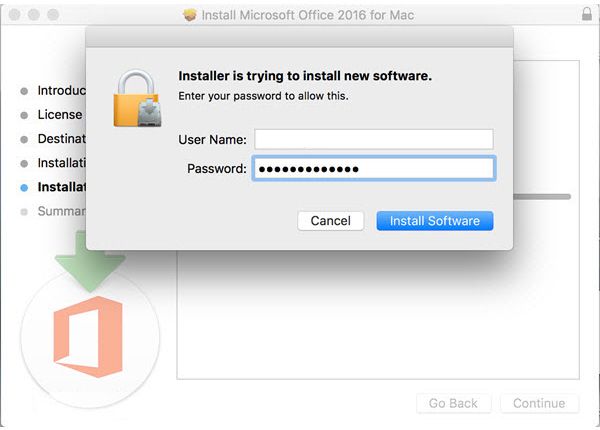Screen dimensions: 600x430
Task: Click the Go Back button
Action: point(453,403)
